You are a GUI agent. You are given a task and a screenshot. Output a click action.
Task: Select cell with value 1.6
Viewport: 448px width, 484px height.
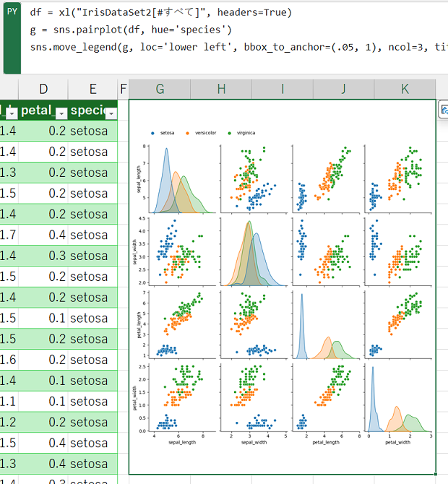(x=9, y=360)
